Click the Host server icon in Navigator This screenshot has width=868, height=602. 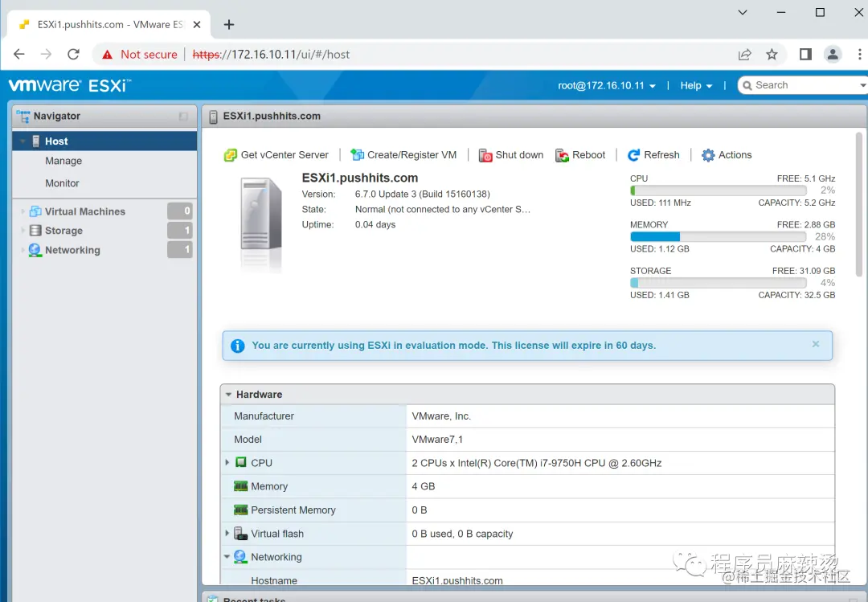click(36, 141)
